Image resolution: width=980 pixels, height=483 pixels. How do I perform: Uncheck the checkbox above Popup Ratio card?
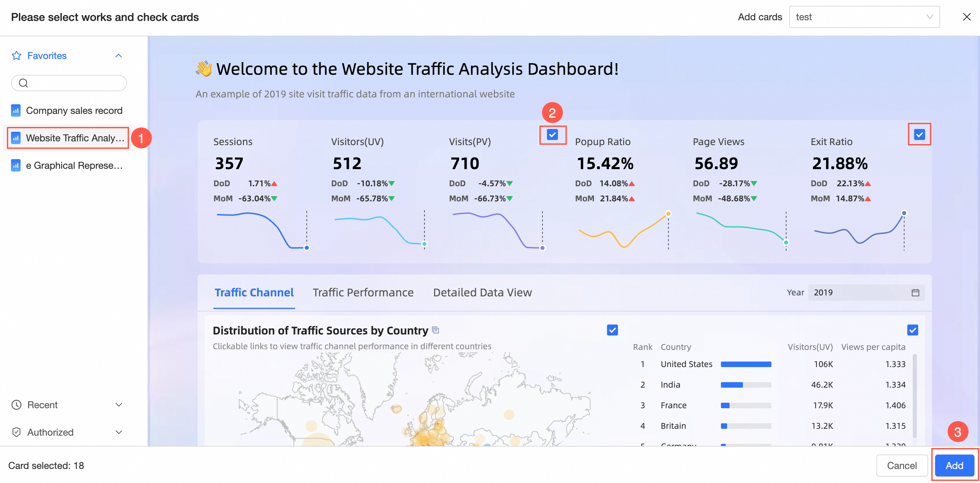(552, 134)
